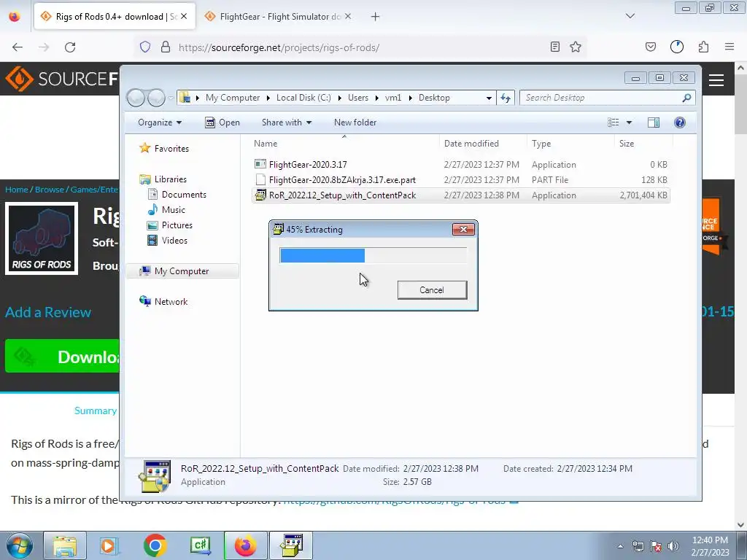Navigate to vm1 in the breadcrumb
The image size is (747, 560).
point(393,98)
